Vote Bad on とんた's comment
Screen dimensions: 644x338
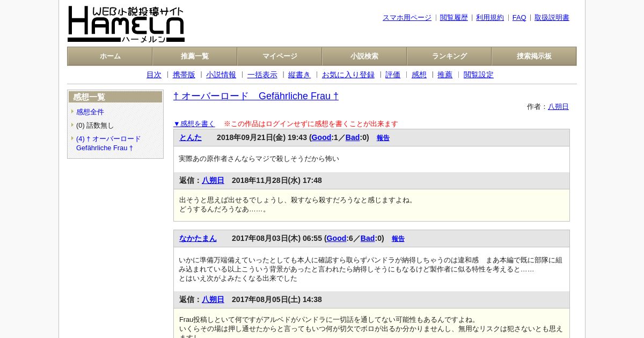[353, 137]
